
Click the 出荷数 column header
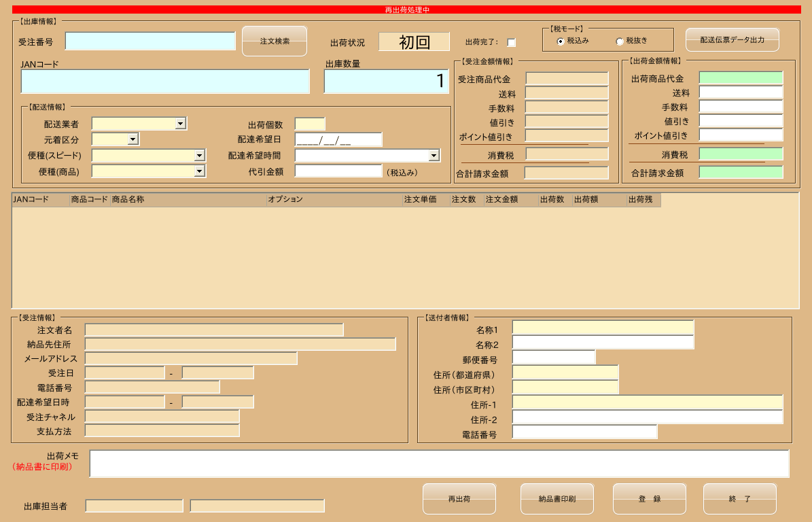(556, 199)
